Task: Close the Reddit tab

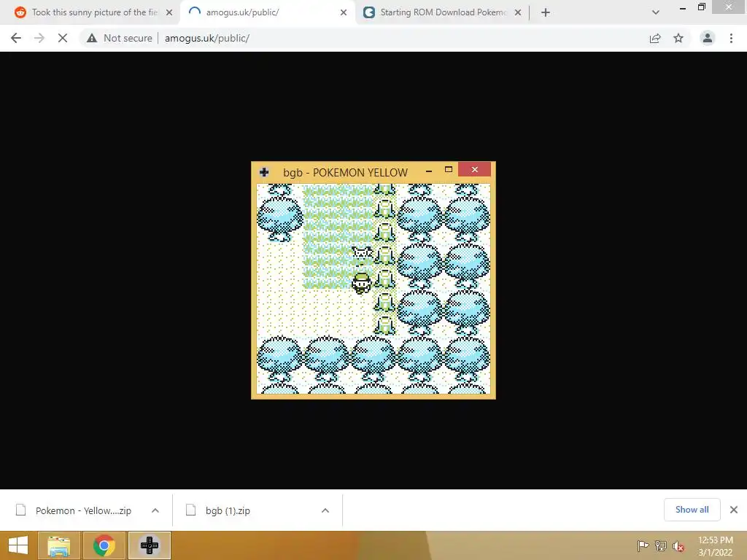Action: coord(169,12)
